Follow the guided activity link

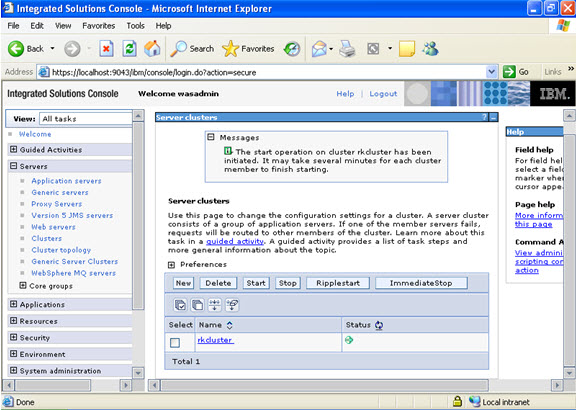pyautogui.click(x=235, y=241)
